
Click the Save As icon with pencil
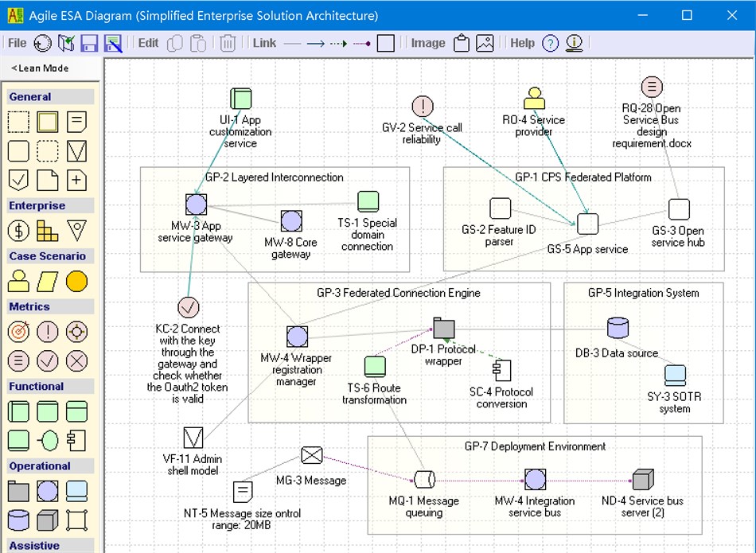tap(113, 44)
